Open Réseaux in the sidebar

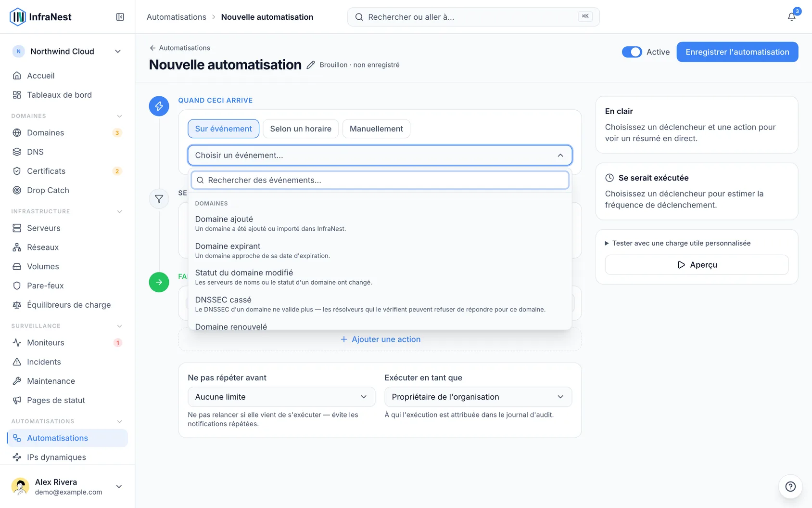click(x=67, y=247)
